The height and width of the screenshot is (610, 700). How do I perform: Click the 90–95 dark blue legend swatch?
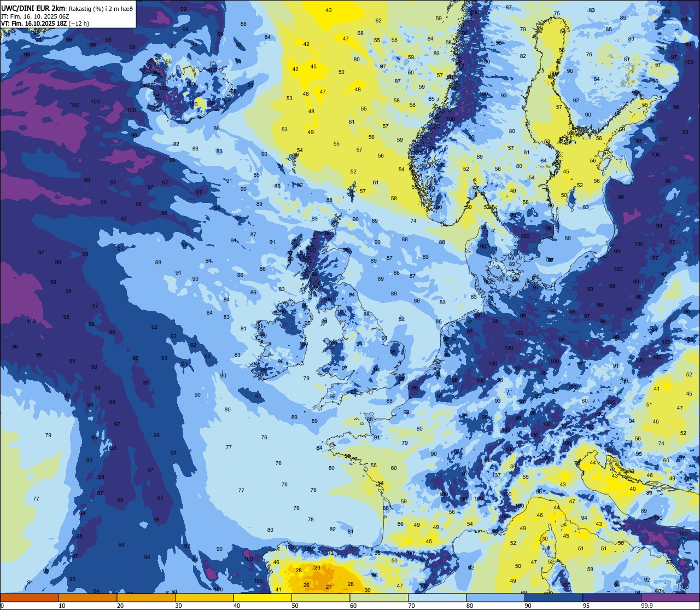553,597
